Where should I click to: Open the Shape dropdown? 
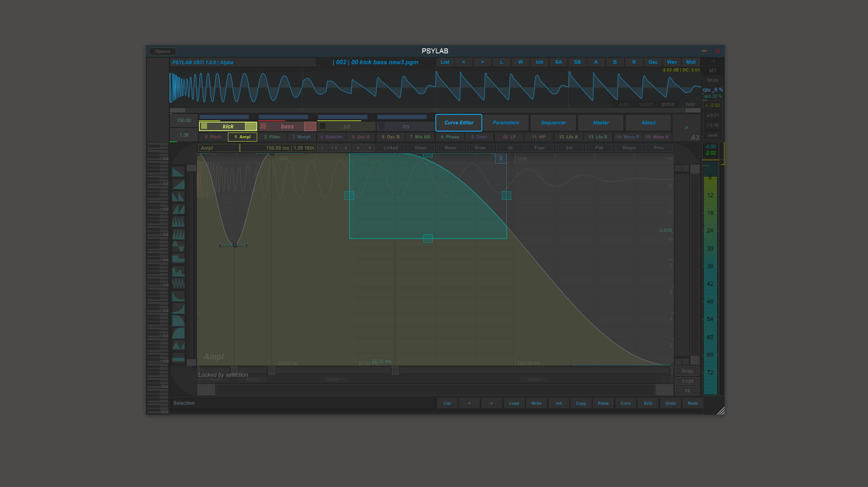pyautogui.click(x=629, y=148)
